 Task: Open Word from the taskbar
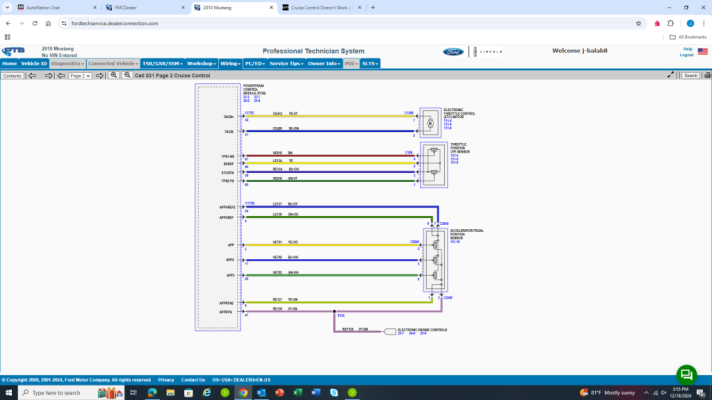(x=316, y=393)
